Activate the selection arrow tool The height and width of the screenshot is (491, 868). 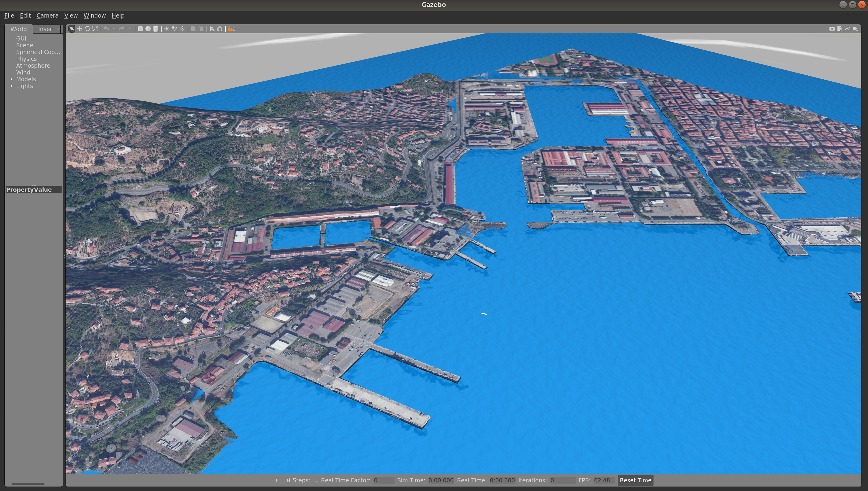(71, 29)
